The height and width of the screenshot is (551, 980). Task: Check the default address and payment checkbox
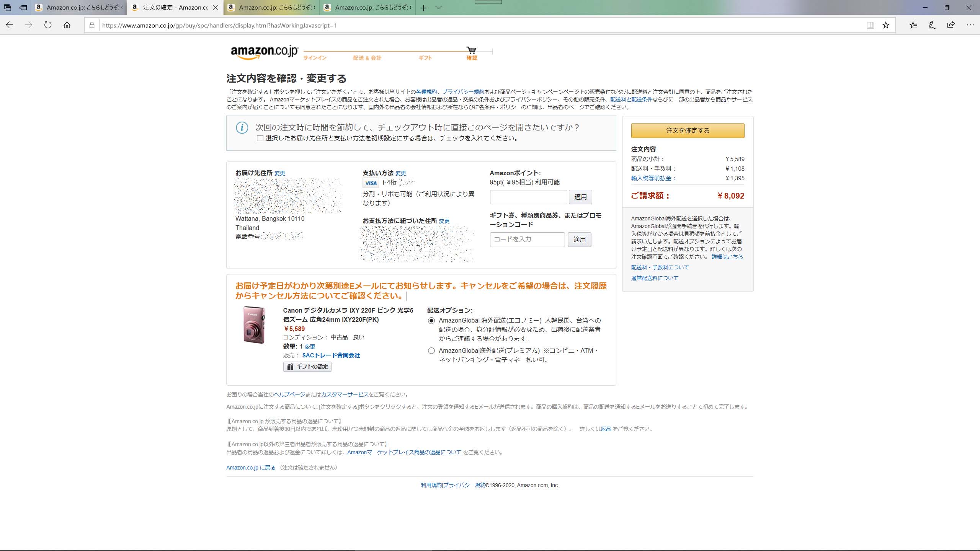tap(260, 138)
